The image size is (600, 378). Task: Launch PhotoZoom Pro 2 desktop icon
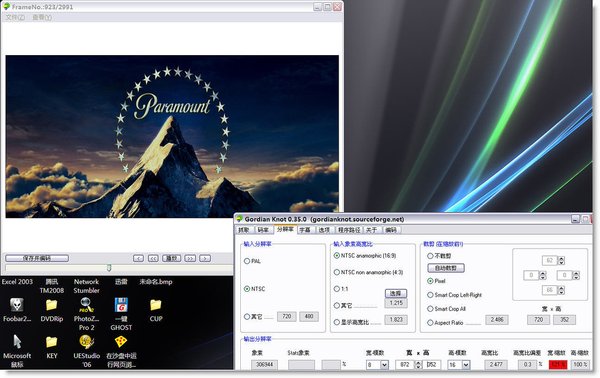pyautogui.click(x=86, y=305)
